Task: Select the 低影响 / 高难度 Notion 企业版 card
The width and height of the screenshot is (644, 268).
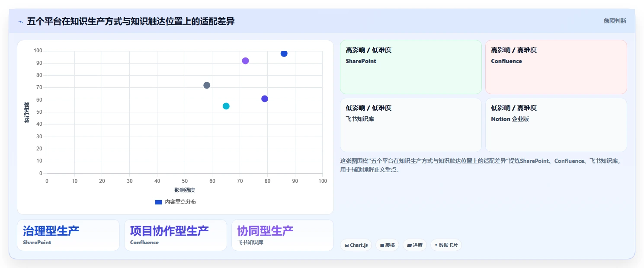Action: pyautogui.click(x=556, y=125)
